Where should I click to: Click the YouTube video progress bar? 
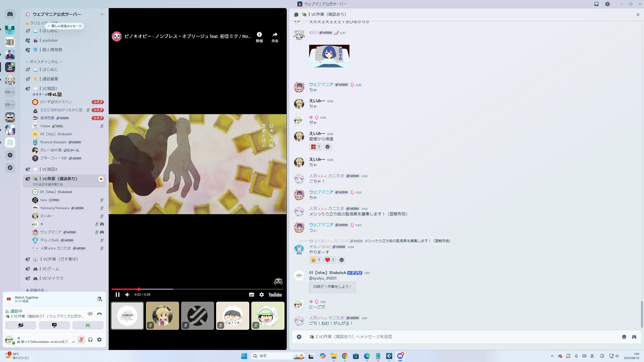coord(201,289)
